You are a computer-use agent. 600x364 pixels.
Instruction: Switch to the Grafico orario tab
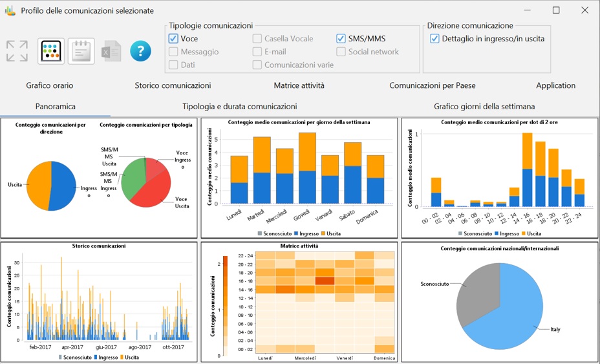click(50, 85)
